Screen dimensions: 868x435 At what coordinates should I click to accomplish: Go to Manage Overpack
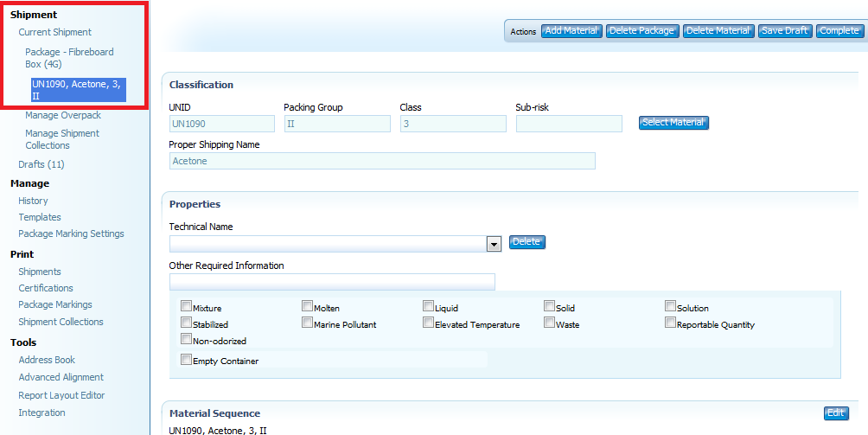(x=63, y=115)
